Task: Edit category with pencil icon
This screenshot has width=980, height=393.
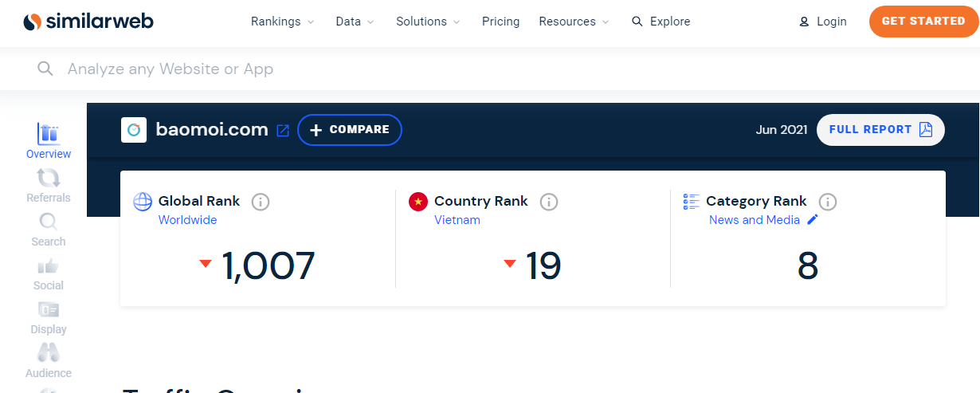Action: point(813,220)
